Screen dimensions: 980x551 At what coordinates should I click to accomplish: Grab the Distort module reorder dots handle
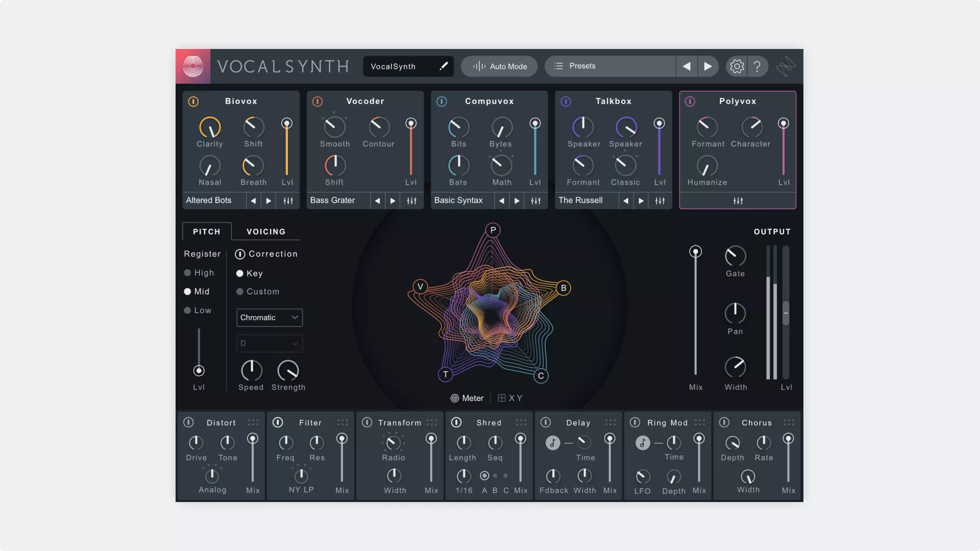[253, 422]
